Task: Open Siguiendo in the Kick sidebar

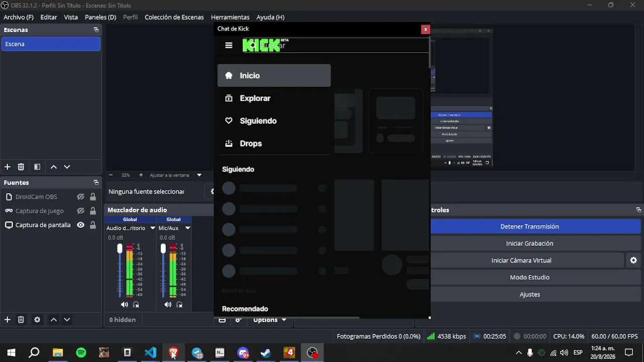Action: [x=274, y=121]
